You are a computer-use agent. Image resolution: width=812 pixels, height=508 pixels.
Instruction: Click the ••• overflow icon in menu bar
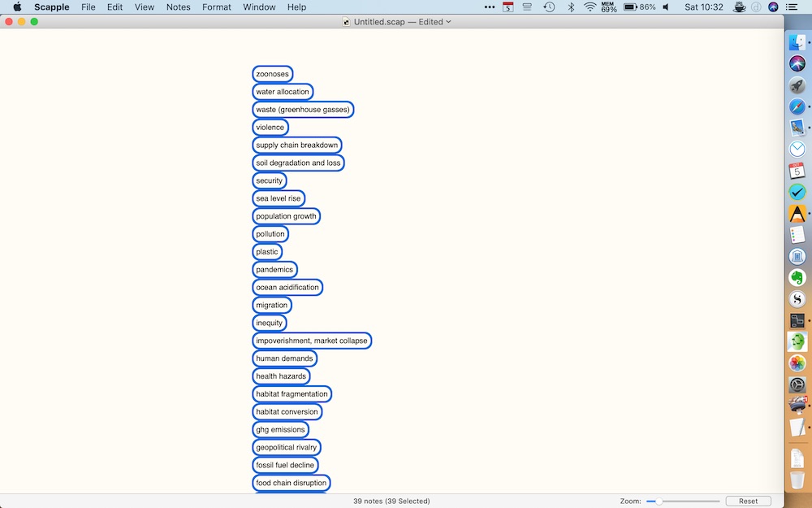tap(490, 7)
